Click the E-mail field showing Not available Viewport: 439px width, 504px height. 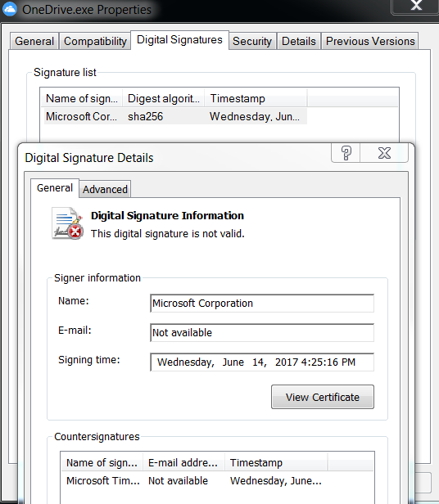[x=262, y=333]
